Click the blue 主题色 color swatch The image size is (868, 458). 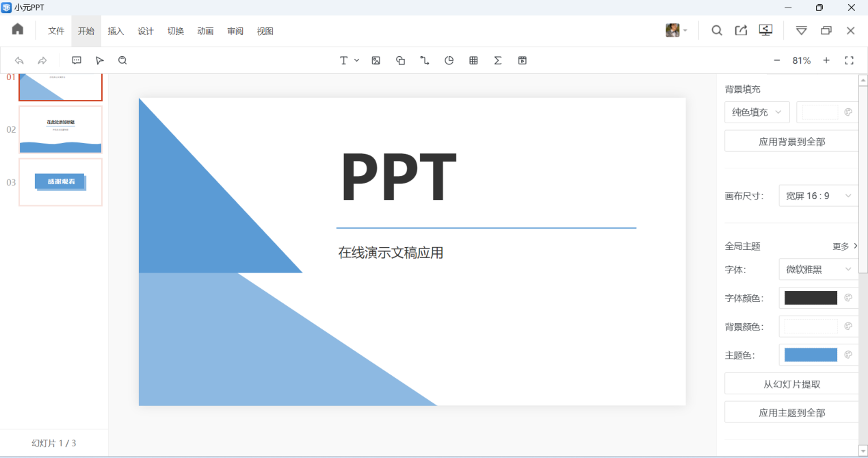[811, 355]
